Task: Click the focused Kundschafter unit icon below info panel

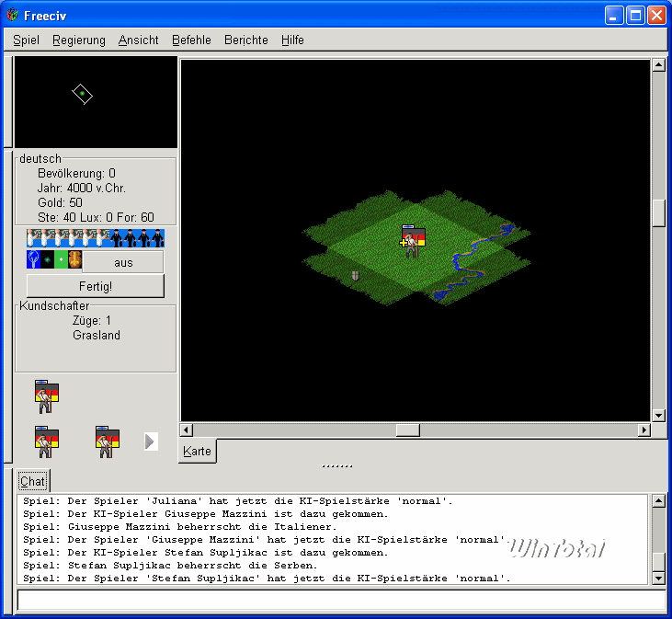Action: [x=46, y=396]
